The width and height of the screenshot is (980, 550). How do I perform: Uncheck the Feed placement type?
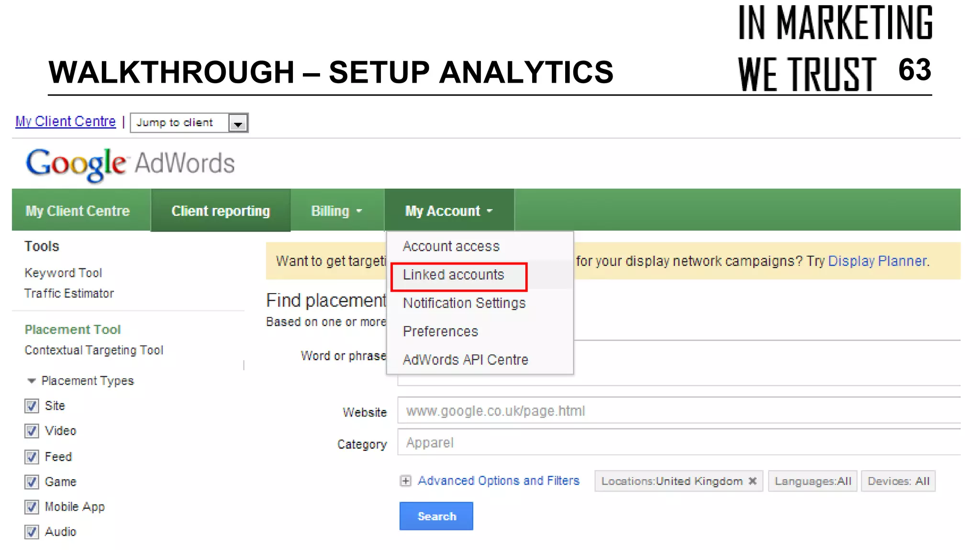click(32, 457)
